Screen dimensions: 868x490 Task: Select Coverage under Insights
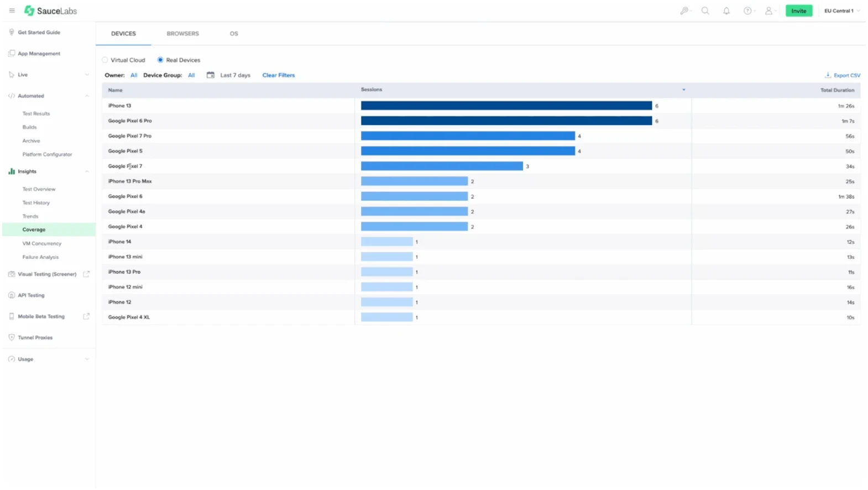pos(49,230)
